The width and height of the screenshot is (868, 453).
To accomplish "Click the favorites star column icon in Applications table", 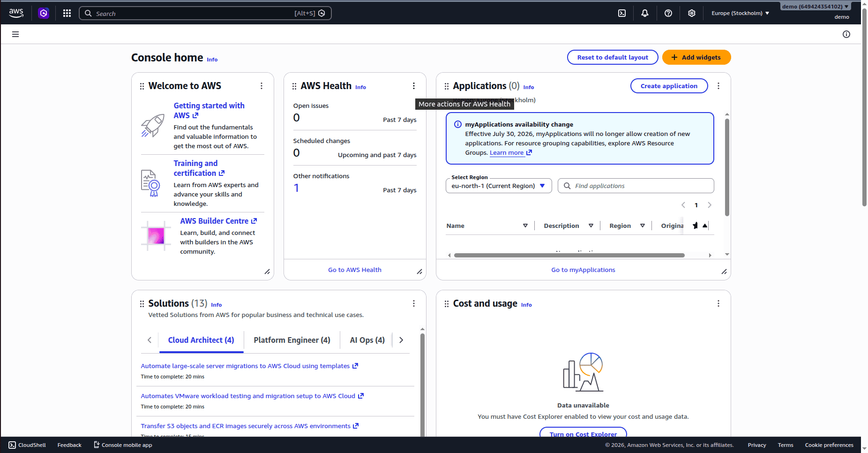I will [695, 226].
